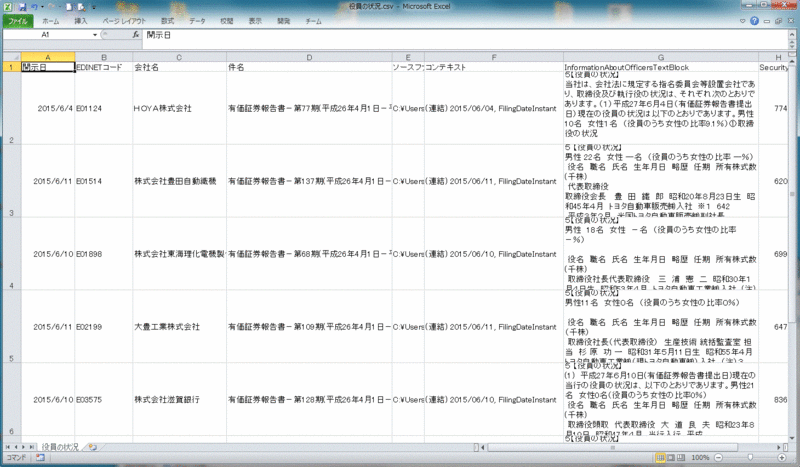Undo the last action
This screenshot has width=800, height=467.
pyautogui.click(x=35, y=7)
